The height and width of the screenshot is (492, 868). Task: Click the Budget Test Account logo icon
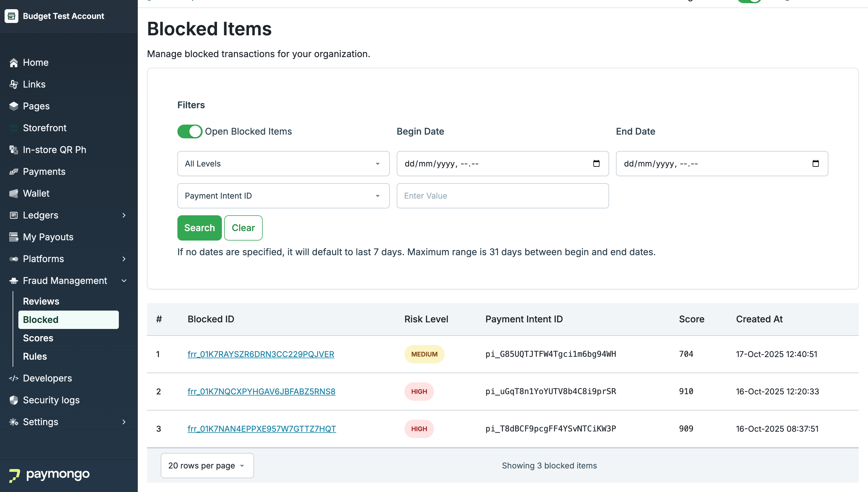click(11, 16)
